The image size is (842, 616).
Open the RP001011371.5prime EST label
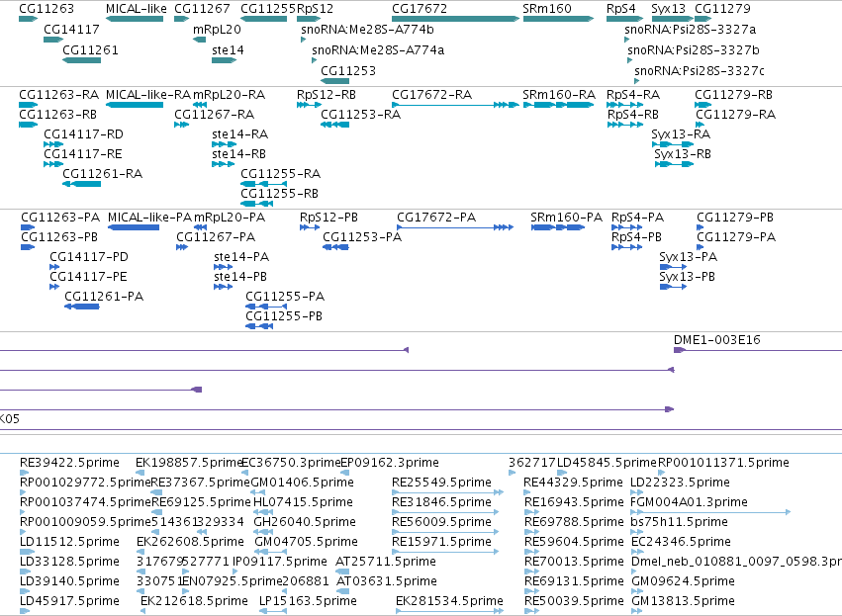(724, 463)
